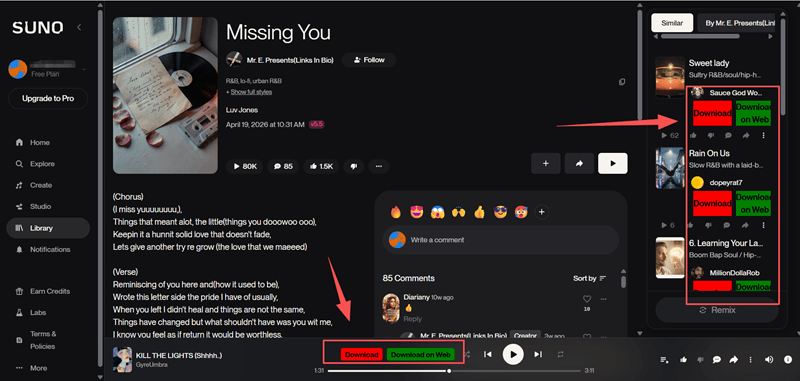
Task: Like the song with the 1.5K thumbs-up button
Action: pos(321,166)
